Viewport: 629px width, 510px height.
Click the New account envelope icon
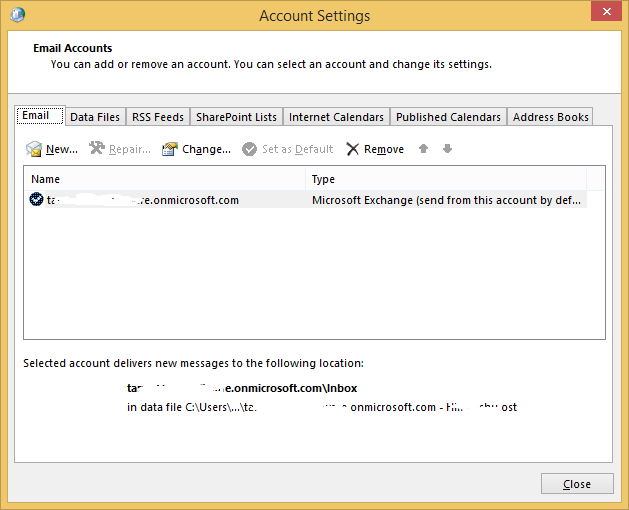point(34,149)
